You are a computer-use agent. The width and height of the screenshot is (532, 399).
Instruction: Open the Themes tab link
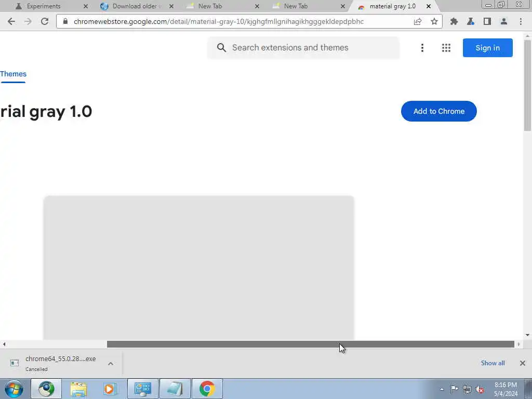(x=13, y=74)
